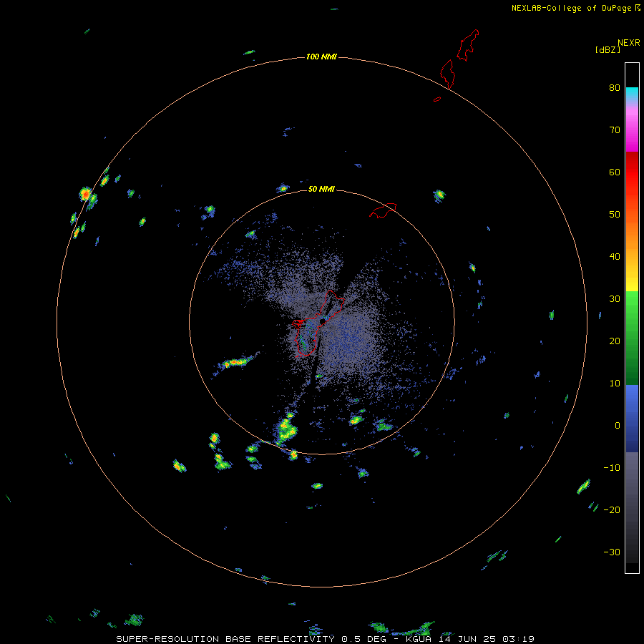This screenshot has height=644, width=644.
Task: Click the elongated storm echo southwest of Guam
Action: [x=236, y=362]
